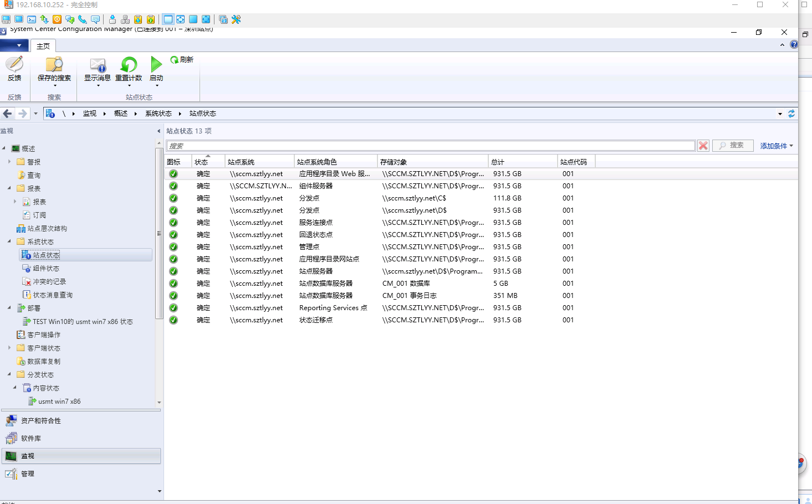Click the wrench and screwdriver settings icon
This screenshot has width=812, height=504.
coord(236,19)
